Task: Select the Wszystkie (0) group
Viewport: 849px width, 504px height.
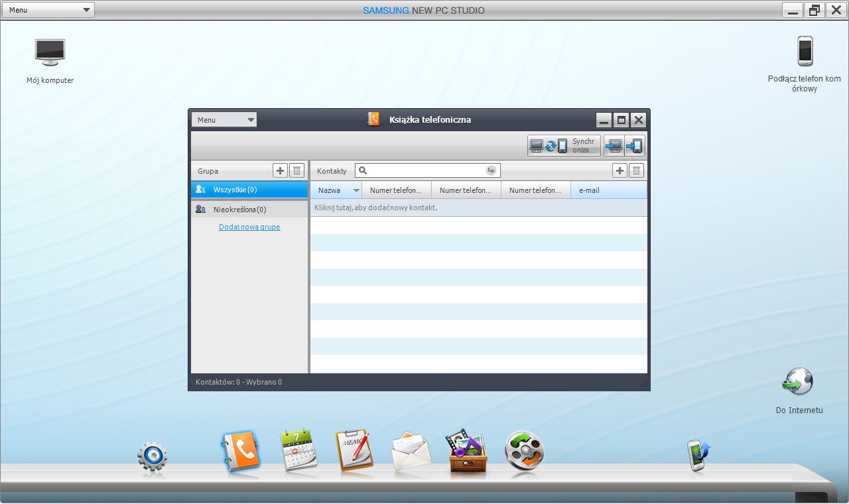Action: 249,190
